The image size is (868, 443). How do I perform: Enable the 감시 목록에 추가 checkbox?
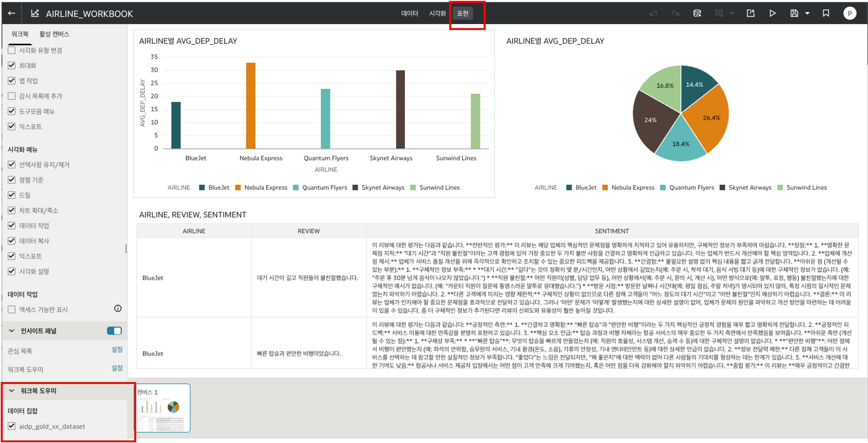coord(12,96)
